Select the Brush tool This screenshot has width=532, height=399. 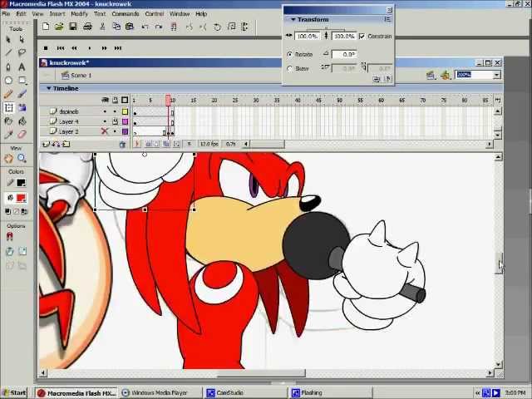point(22,94)
